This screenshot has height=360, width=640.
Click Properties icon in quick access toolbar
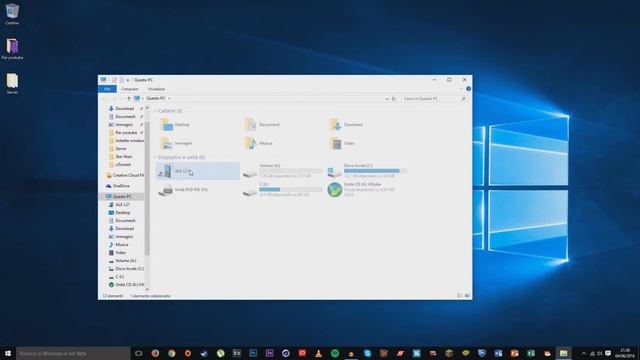click(114, 80)
